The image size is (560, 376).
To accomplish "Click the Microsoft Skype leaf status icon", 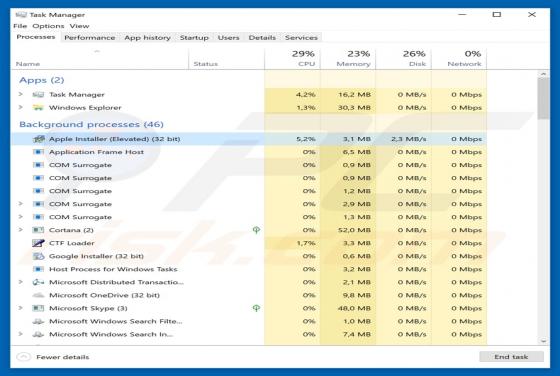I will [256, 308].
